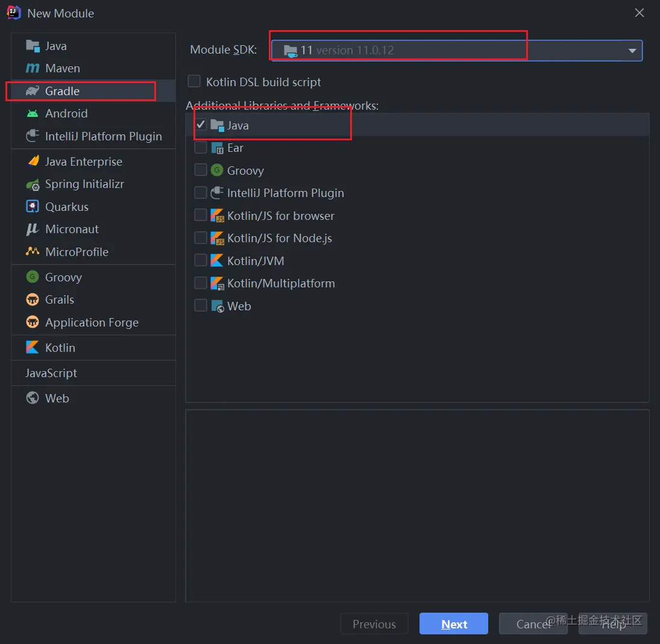Click the Kotlin/JVM icon
Viewport: 660px width, 644px height.
(217, 260)
